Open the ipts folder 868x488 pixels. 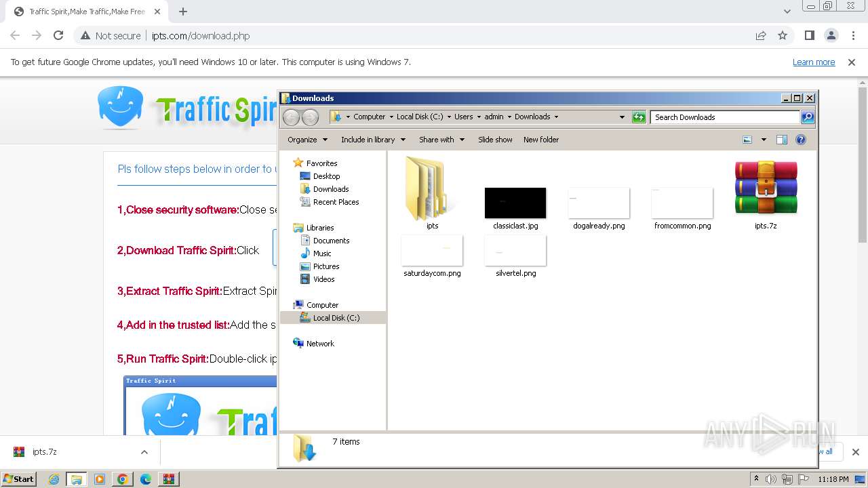coord(432,193)
